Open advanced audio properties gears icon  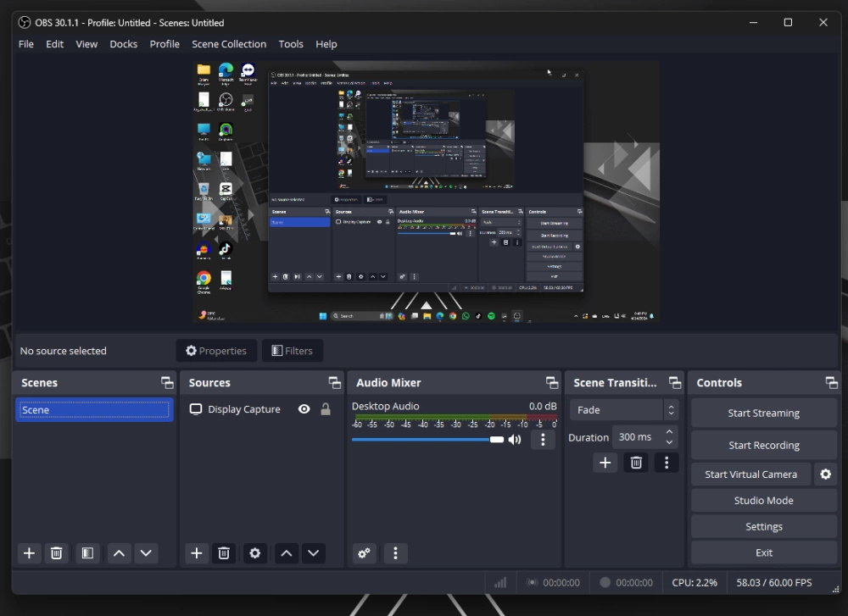(365, 553)
